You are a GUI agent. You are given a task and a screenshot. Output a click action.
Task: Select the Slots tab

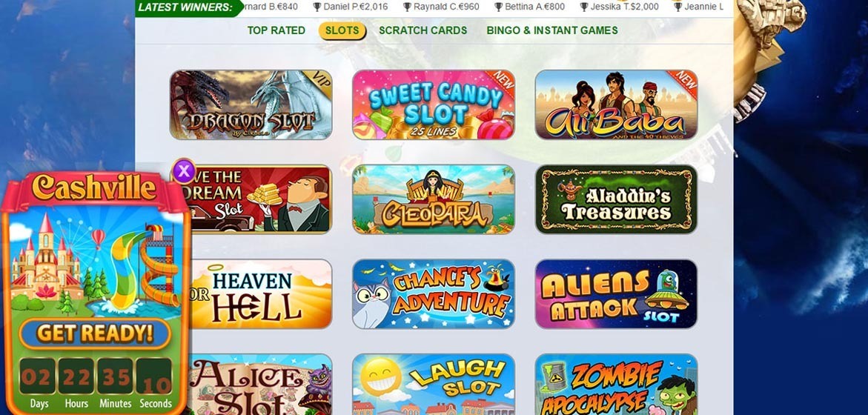tap(342, 30)
